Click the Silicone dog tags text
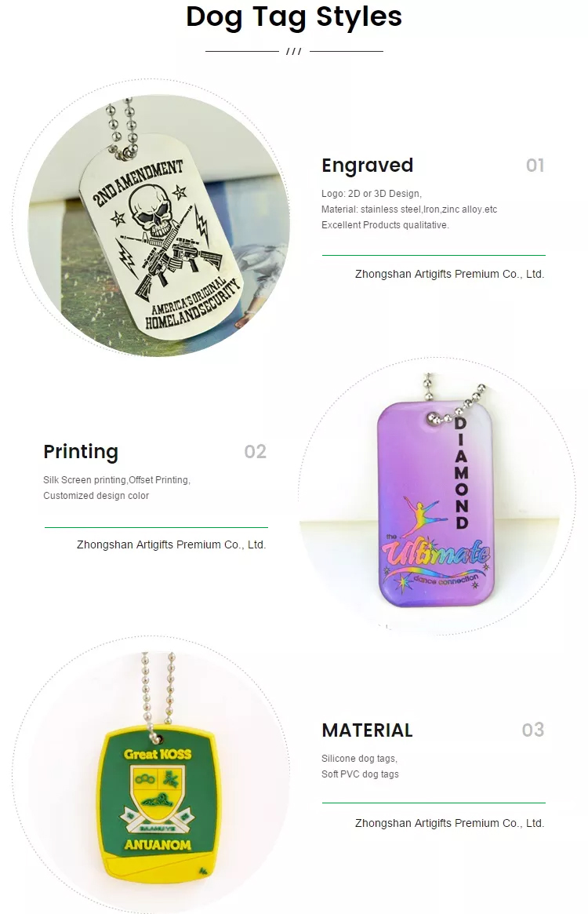This screenshot has width=588, height=914. pyautogui.click(x=360, y=759)
